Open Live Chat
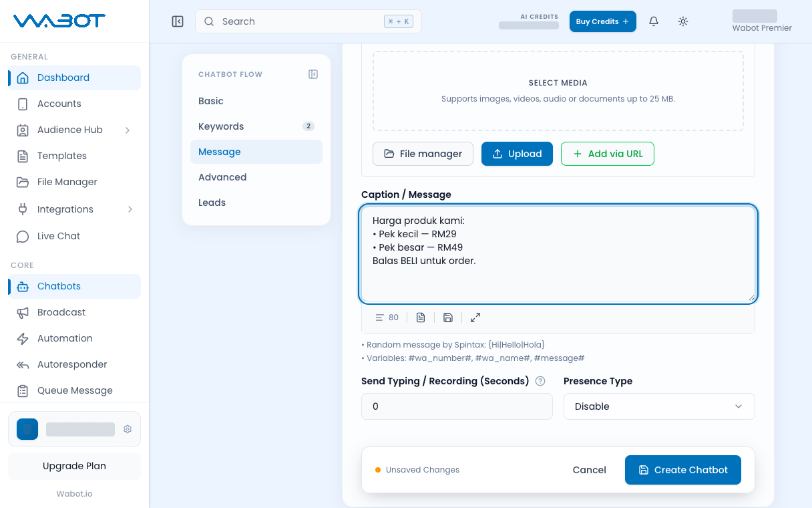Screen dimensions: 812x508 coord(74,236)
